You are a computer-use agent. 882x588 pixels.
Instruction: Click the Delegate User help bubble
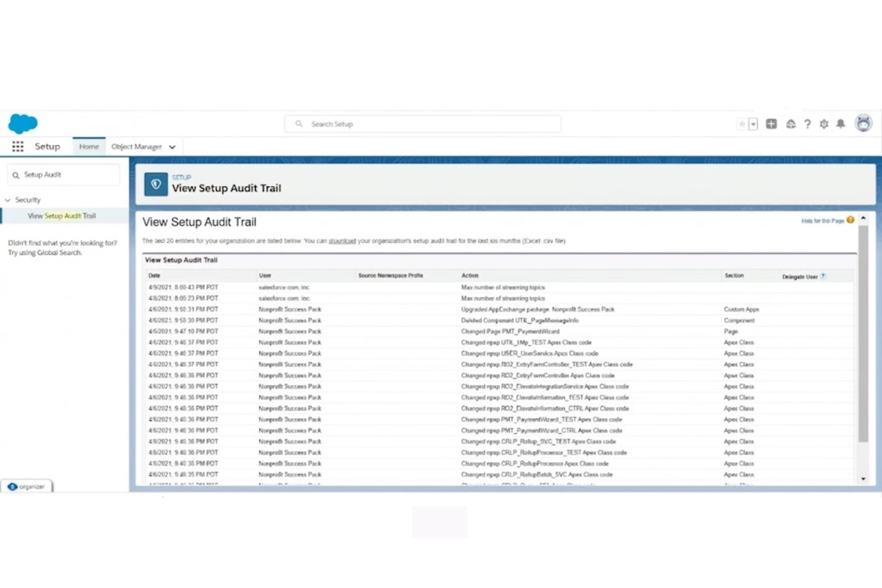[x=823, y=275]
